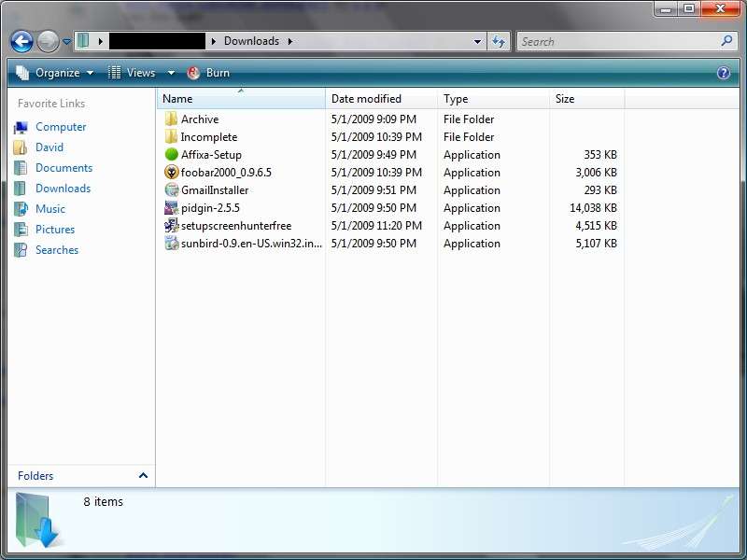Screen dimensions: 747x560
Task: Open Pictures in Favorite Links
Action: tap(55, 230)
